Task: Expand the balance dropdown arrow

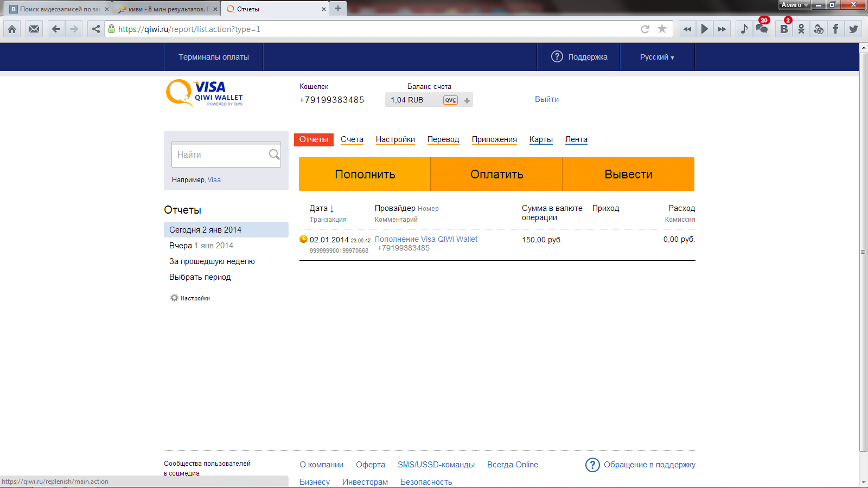Action: (x=467, y=100)
